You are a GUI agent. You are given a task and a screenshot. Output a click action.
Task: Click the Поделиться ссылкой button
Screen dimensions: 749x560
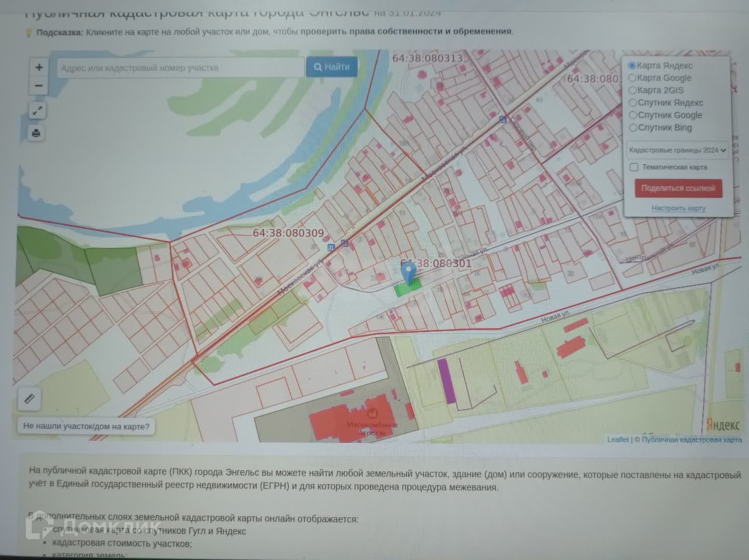pyautogui.click(x=678, y=188)
